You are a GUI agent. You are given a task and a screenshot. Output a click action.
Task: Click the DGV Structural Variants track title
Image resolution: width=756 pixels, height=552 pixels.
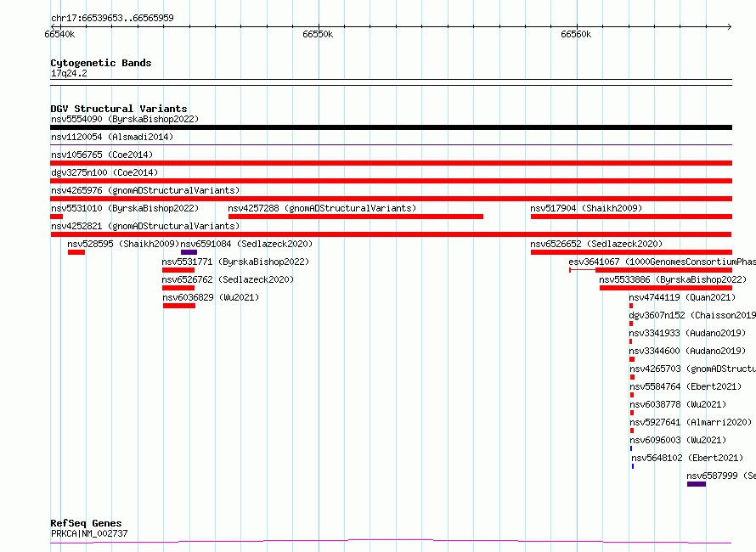coord(119,109)
